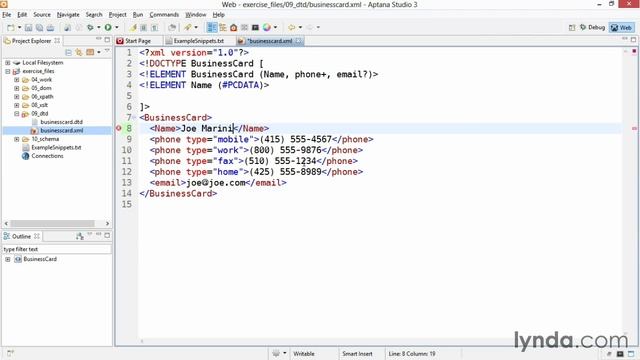Expand the BusinessCard node in Outline
Image resolution: width=640 pixels, height=360 pixels.
pos(8,259)
